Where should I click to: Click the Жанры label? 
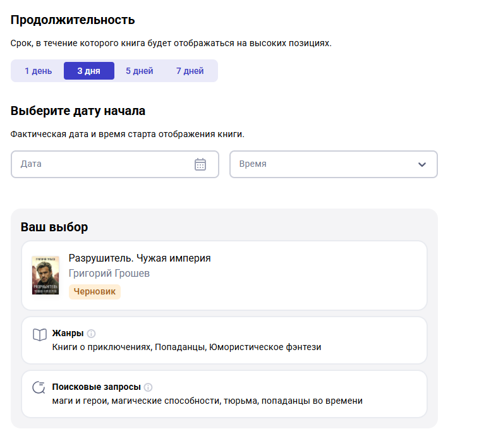coord(68,333)
